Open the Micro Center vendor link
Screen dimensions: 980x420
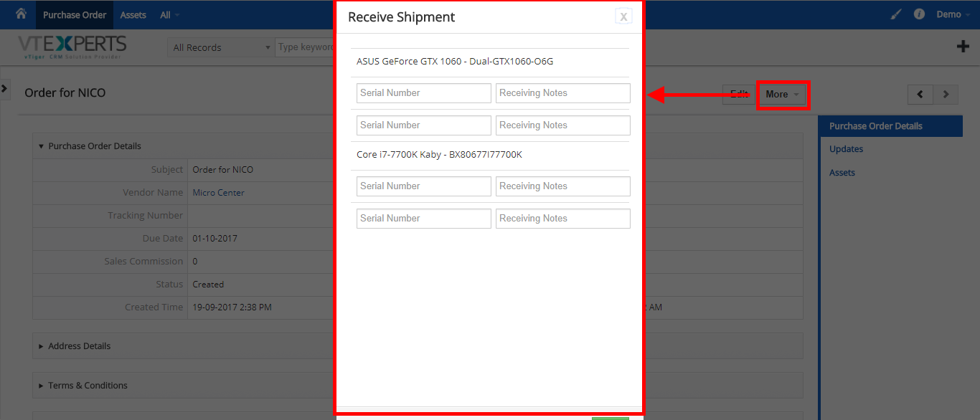pos(219,193)
